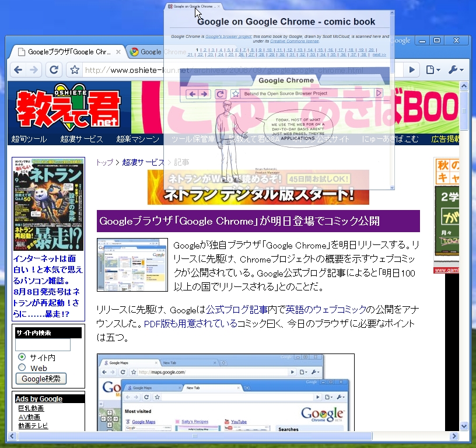Screen dimensions: 476x448
Task: Open the Creative Commons license link
Action: click(294, 41)
